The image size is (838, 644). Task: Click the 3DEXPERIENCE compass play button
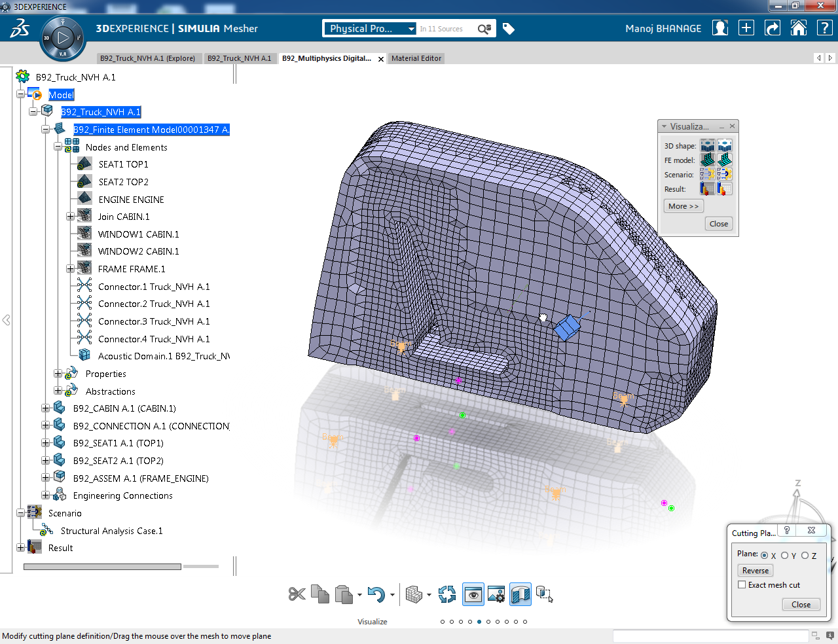tap(63, 38)
